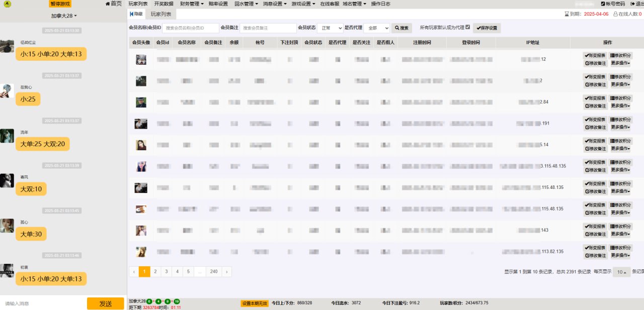The height and width of the screenshot is (310, 644).
Task: Click 设置本期无效 in the status bar
Action: pos(254,303)
